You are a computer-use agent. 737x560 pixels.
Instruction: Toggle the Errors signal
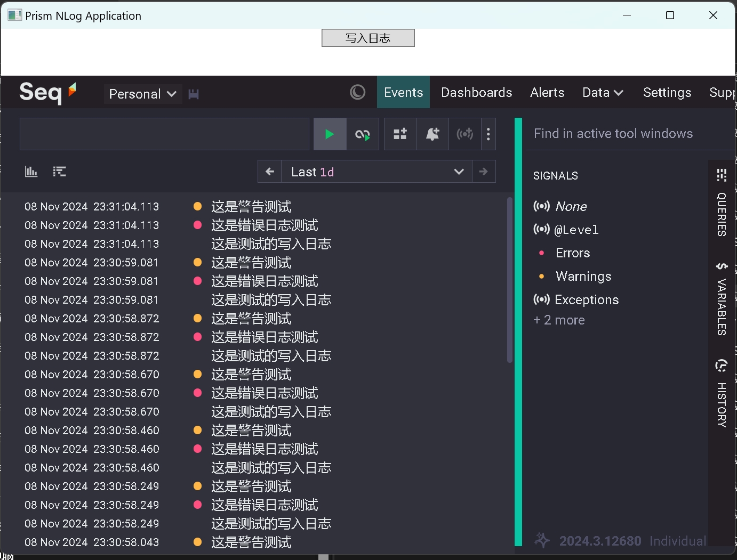click(x=573, y=253)
